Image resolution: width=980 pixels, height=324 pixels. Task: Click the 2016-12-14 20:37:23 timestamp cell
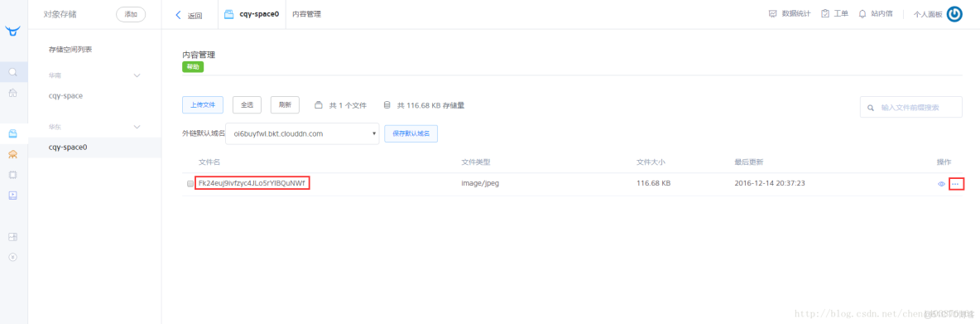click(x=769, y=184)
